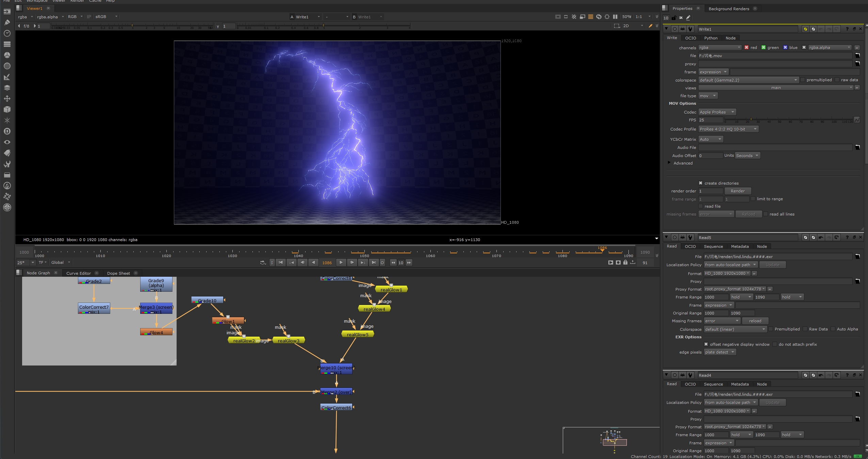Jump to the last frame button
The width and height of the screenshot is (868, 459).
coord(374,262)
